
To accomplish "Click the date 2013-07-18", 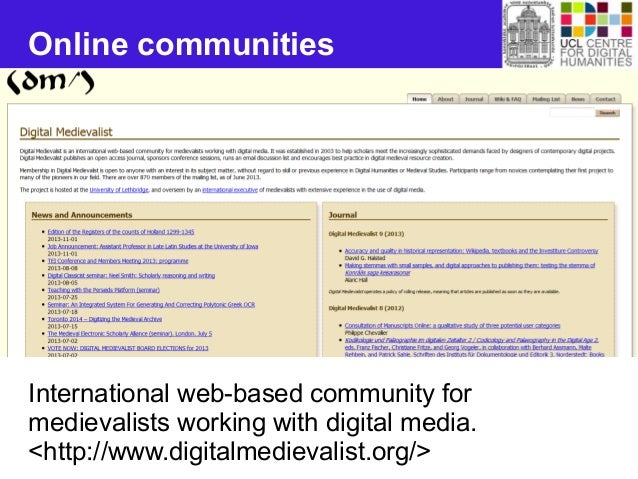I will 62,312.
